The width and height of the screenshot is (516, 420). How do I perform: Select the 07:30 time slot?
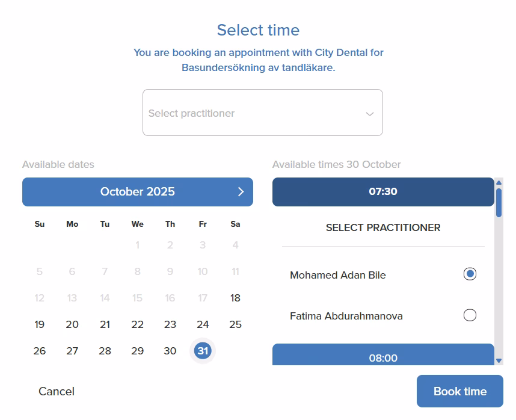tap(382, 191)
